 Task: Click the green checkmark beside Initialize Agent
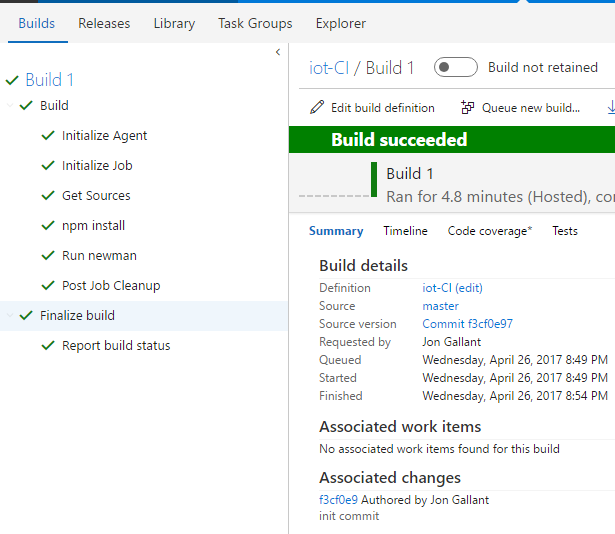(x=47, y=136)
